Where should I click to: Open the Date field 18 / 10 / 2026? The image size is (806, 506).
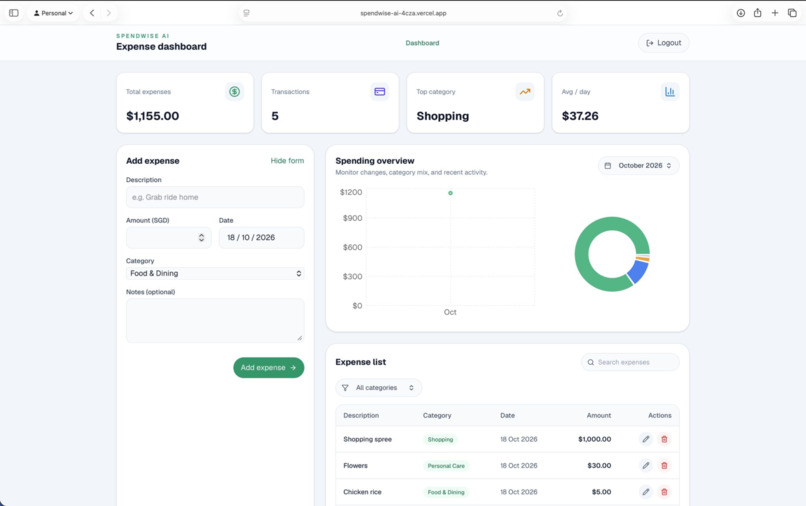pyautogui.click(x=261, y=238)
